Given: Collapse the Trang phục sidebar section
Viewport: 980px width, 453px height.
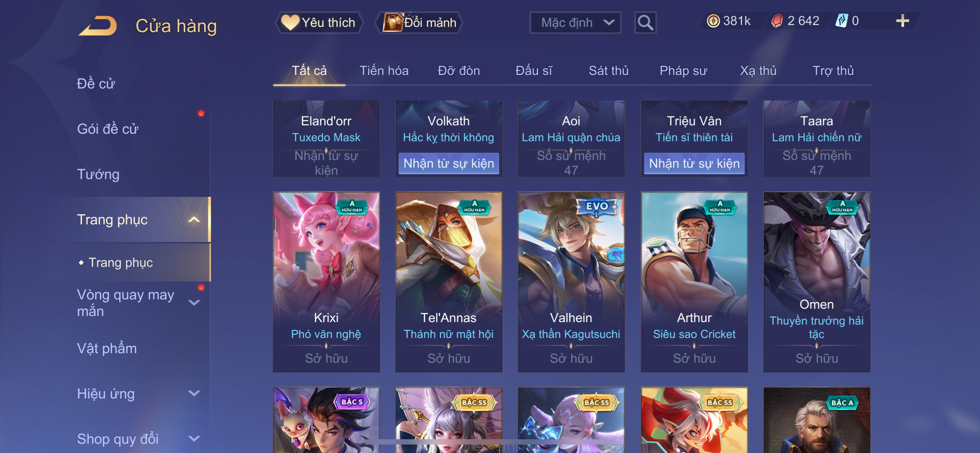Looking at the screenshot, I should click(x=194, y=219).
